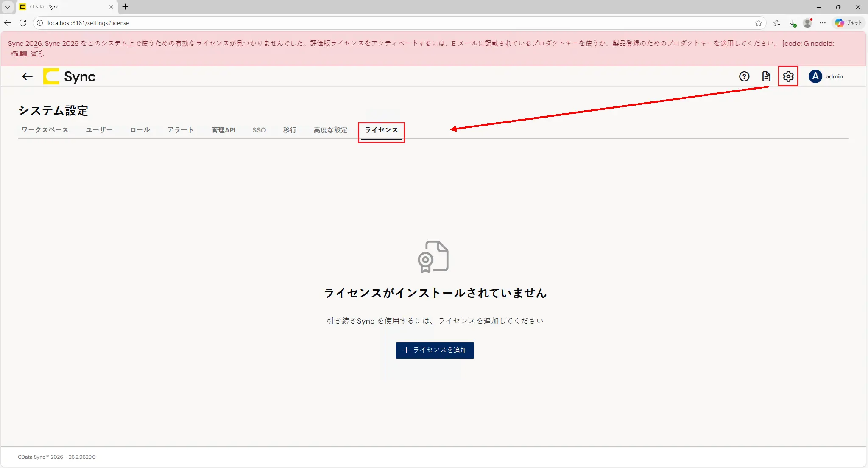This screenshot has height=468, width=868.
Task: Open the Copilot chat button
Action: coord(848,23)
